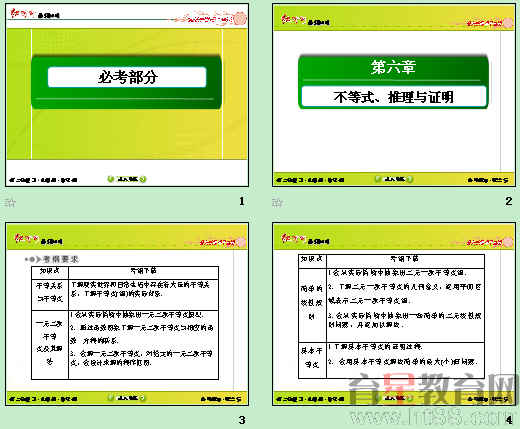
Task: Click slide 2's green forward-arrow navigation icon
Action: 410,179
